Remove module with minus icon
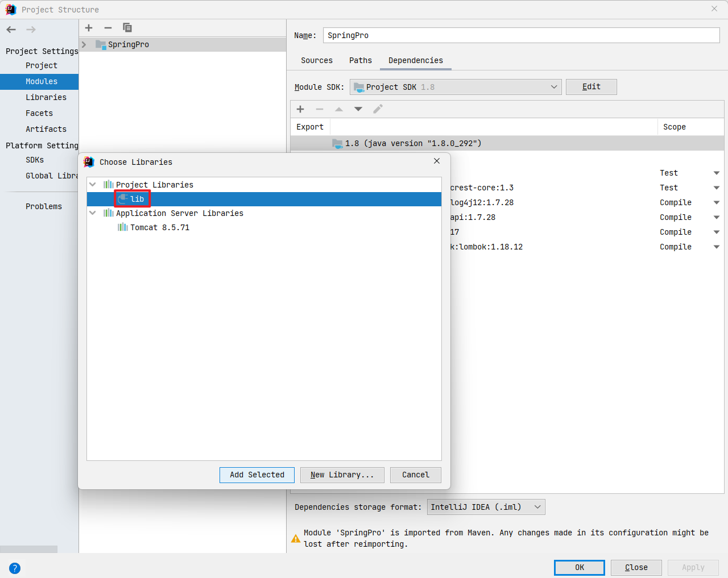Viewport: 728px width, 578px height. (108, 28)
